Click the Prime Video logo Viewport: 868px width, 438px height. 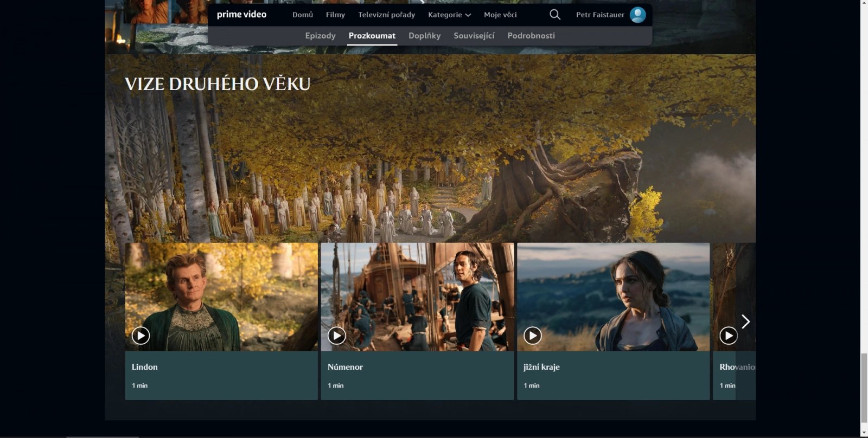click(241, 15)
